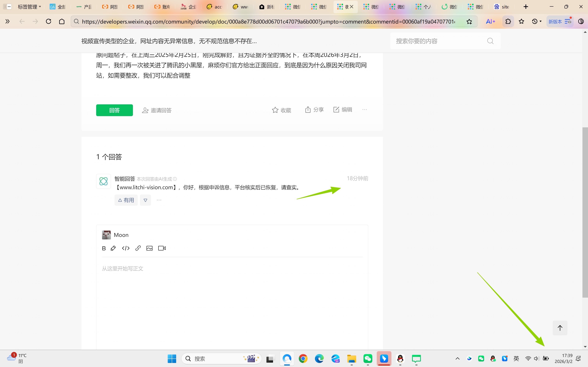Click the green 回答 button
Viewport: 588px width, 367px height.
tap(114, 110)
